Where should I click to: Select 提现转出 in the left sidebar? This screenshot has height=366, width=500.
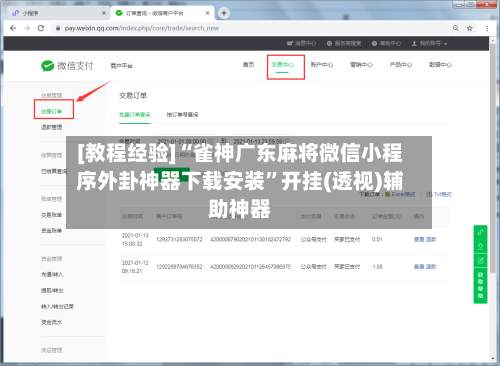coord(52,290)
